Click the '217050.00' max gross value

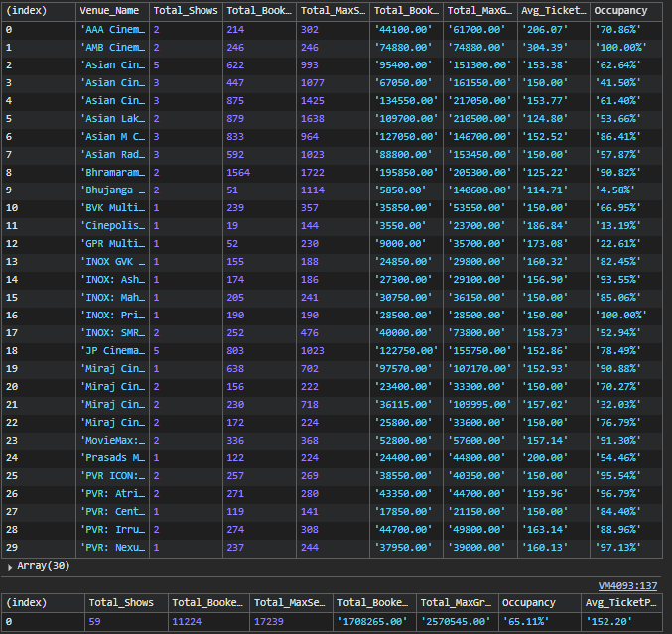click(479, 100)
